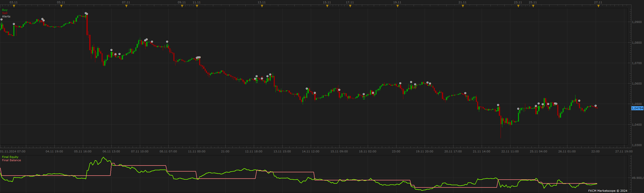This screenshot has height=193, width=644.
Task: Click the Alerts legend label
Action: (6, 16)
